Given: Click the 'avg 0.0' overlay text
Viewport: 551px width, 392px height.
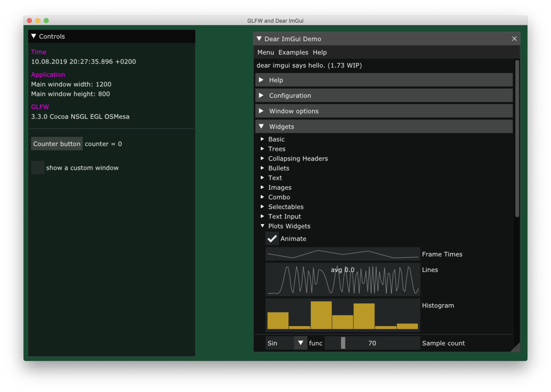Looking at the screenshot, I should [x=342, y=270].
